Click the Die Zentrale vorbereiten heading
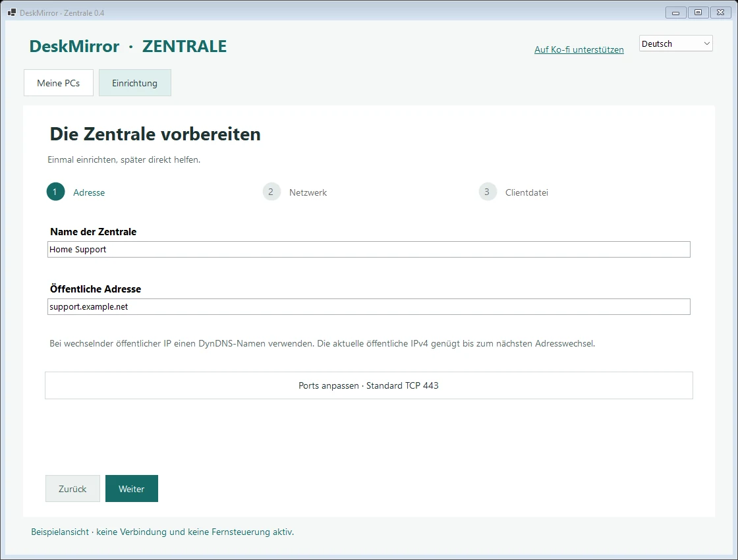738x560 pixels. [x=156, y=134]
